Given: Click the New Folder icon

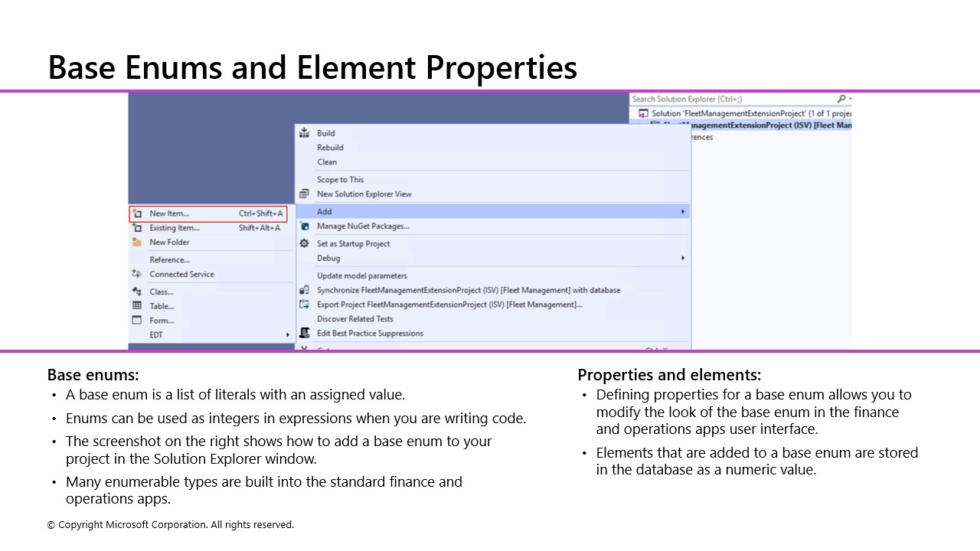Looking at the screenshot, I should (138, 242).
